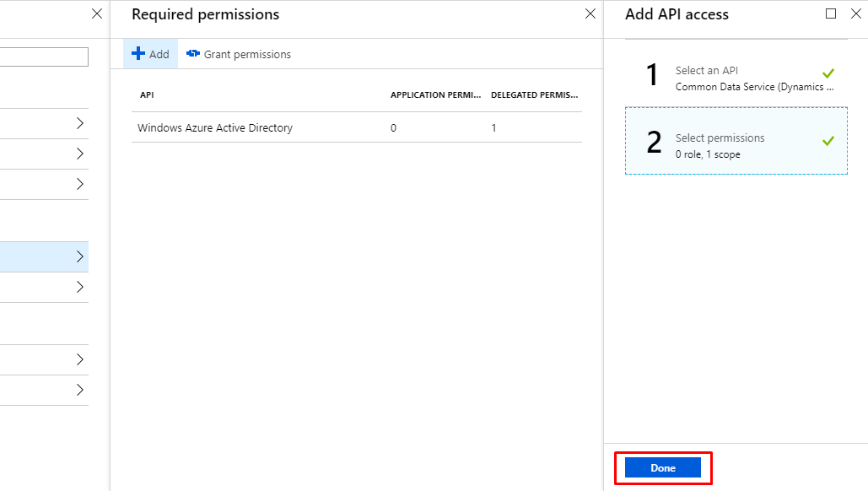Click the plus Add icon
This screenshot has width=868, height=491.
pyautogui.click(x=138, y=54)
